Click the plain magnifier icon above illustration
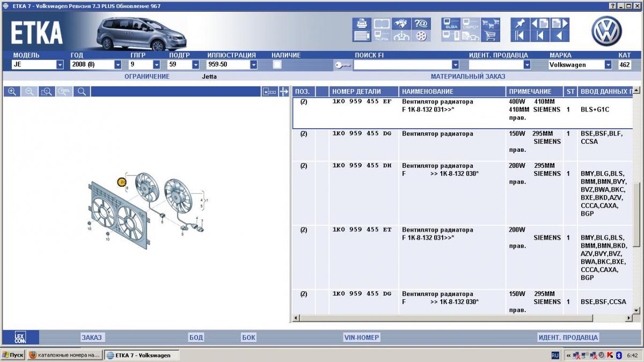Image resolution: width=644 pixels, height=362 pixels. [x=82, y=92]
